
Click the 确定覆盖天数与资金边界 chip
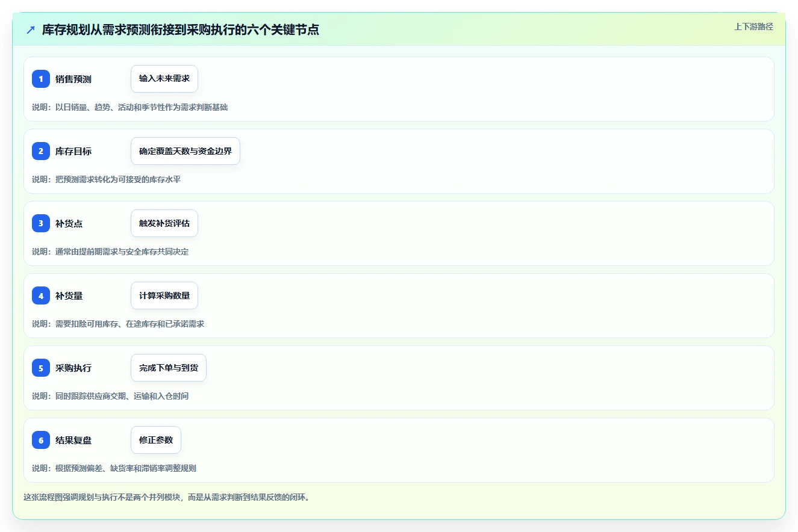tap(185, 151)
